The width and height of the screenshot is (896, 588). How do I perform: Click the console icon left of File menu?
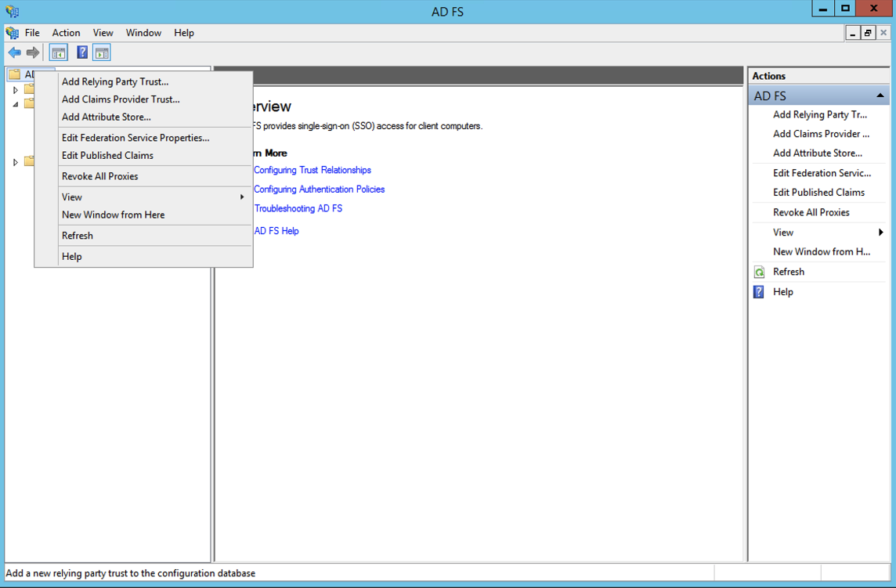point(12,33)
